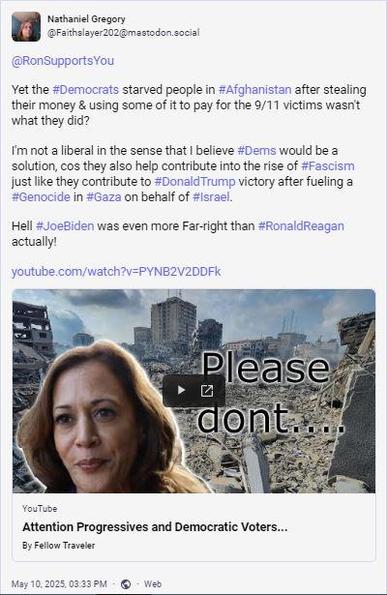This screenshot has width=387, height=595.
Task: Click the Nathaniel Gregory display name
Action: pyautogui.click(x=87, y=19)
